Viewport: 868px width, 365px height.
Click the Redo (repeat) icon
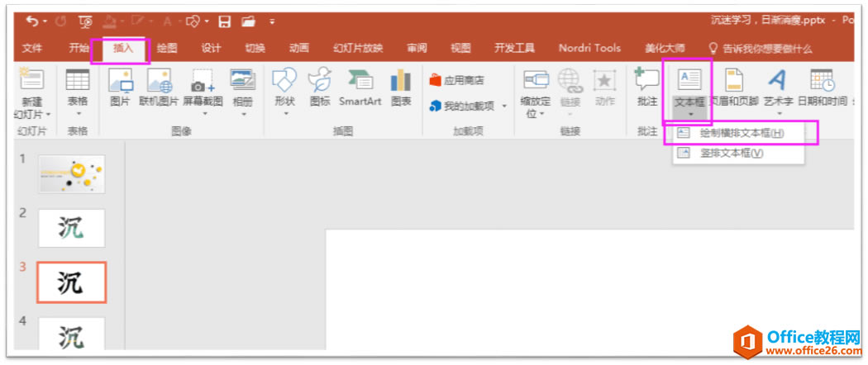click(x=62, y=21)
